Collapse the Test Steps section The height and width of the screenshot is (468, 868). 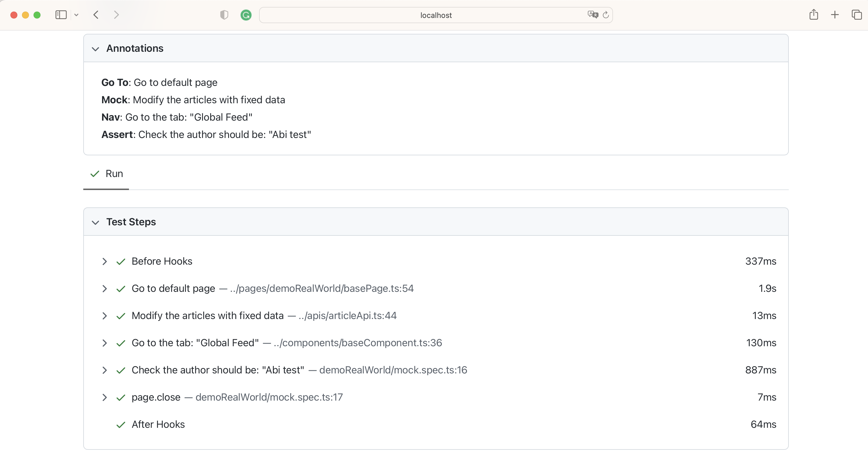tap(95, 223)
